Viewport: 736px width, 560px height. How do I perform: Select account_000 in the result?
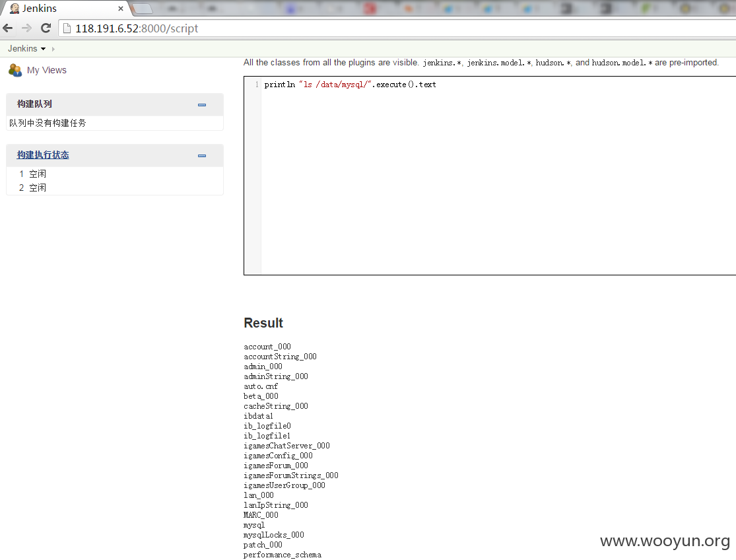click(267, 347)
